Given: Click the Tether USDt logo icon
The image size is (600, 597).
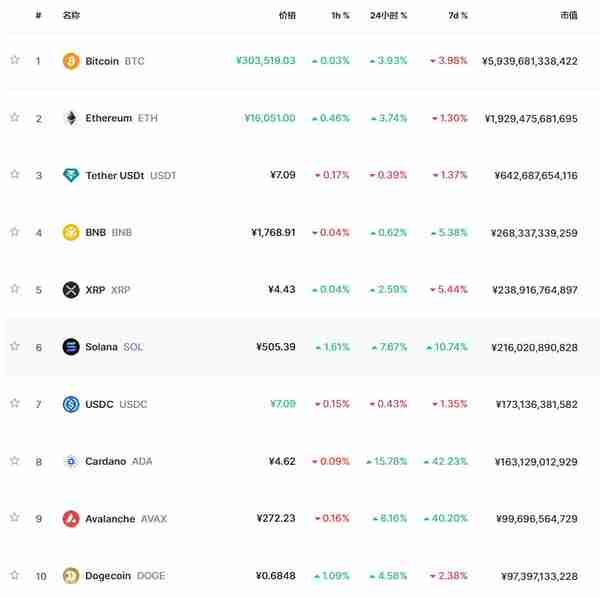Looking at the screenshot, I should [x=71, y=175].
